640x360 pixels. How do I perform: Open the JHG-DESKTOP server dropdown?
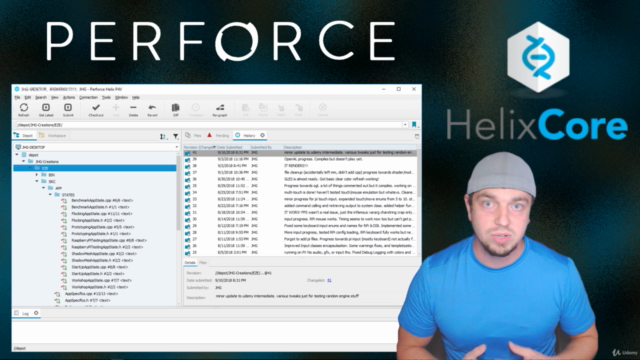[x=176, y=147]
